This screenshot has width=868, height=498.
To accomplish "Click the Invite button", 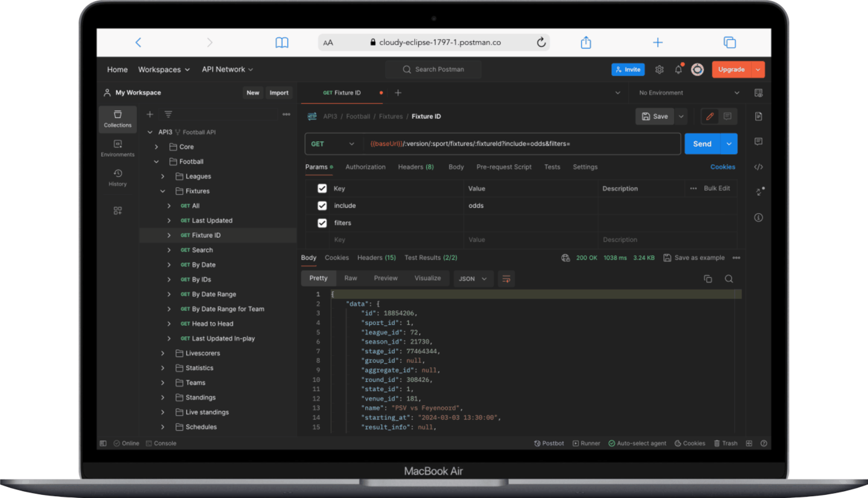I will click(x=628, y=69).
